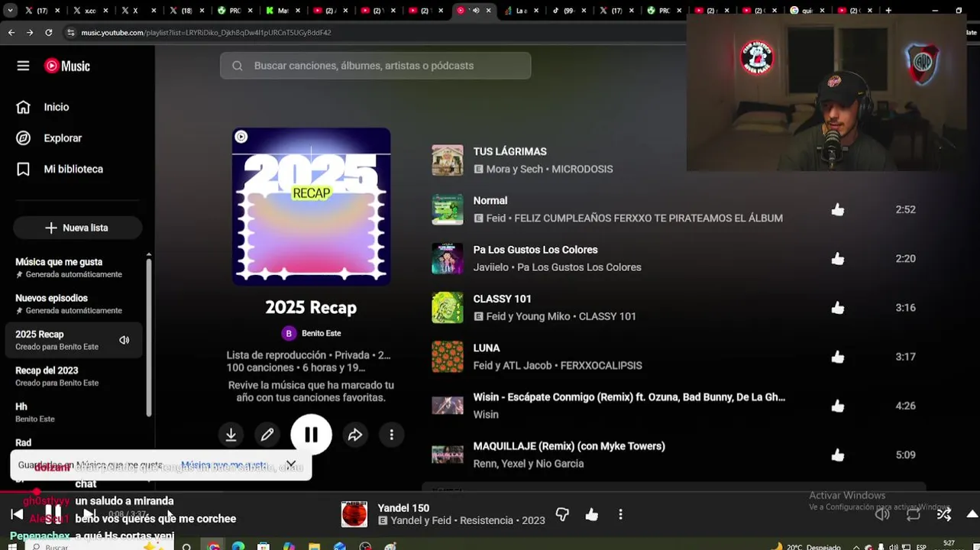Toggle like on LUNA
The width and height of the screenshot is (980, 550).
point(838,357)
